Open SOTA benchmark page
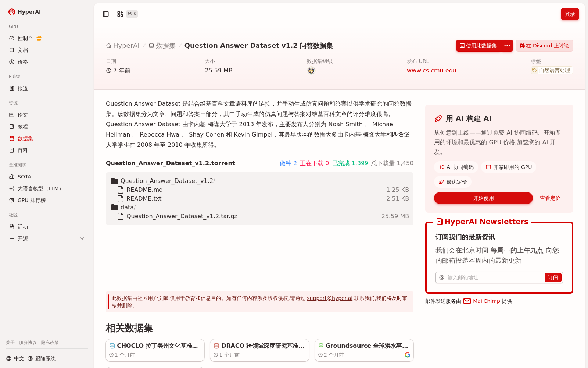The width and height of the screenshot is (588, 368). tap(47, 177)
